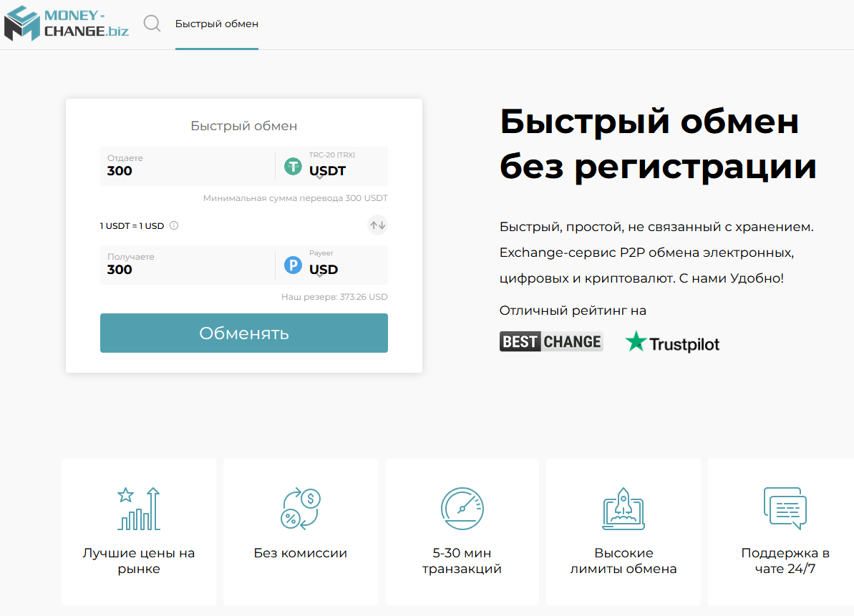Select the Высокие лимиты обмена label
854x616 pixels.
tap(623, 560)
